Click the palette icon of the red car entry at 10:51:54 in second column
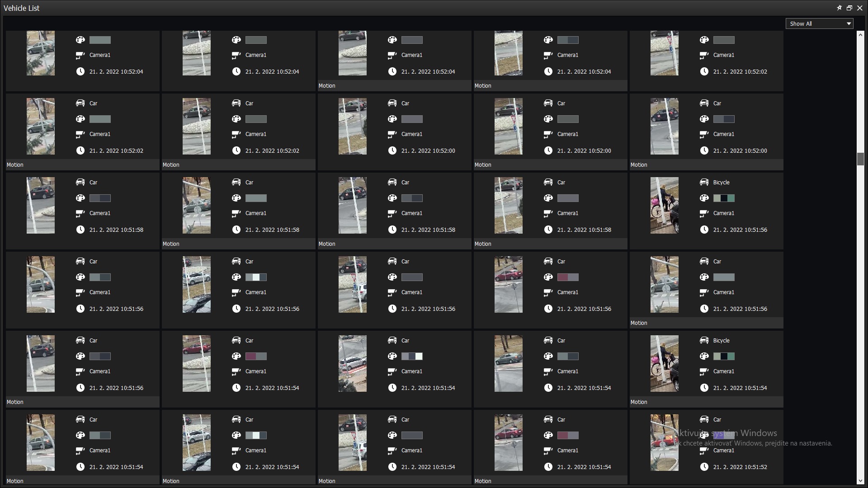Image resolution: width=868 pixels, height=488 pixels. [236, 356]
